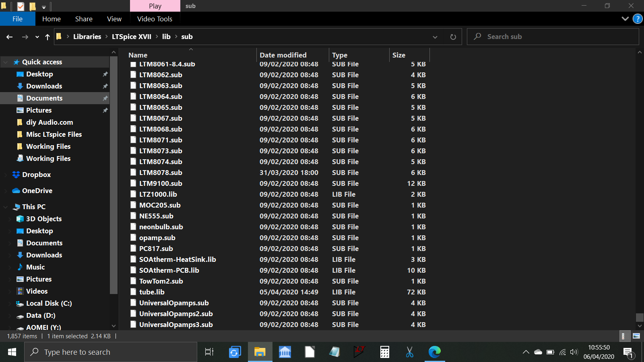The width and height of the screenshot is (644, 362).
Task: Go back with the Back arrow
Action: click(10, 37)
